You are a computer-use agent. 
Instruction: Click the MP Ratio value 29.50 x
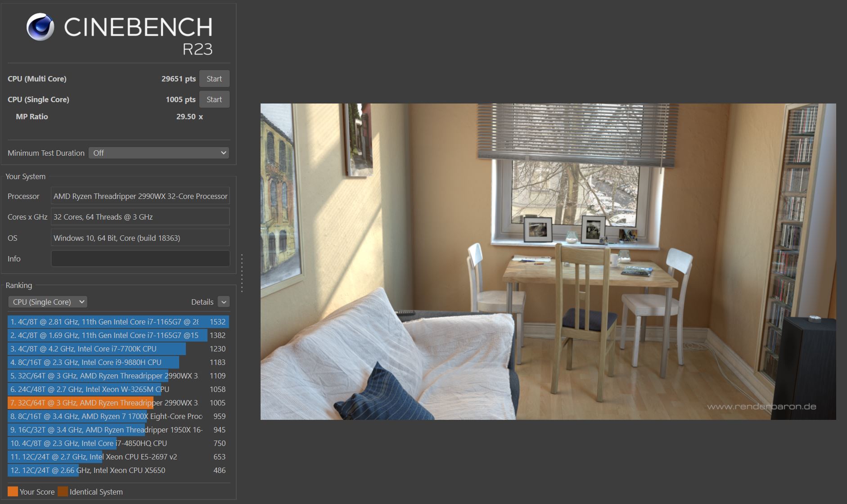(189, 116)
